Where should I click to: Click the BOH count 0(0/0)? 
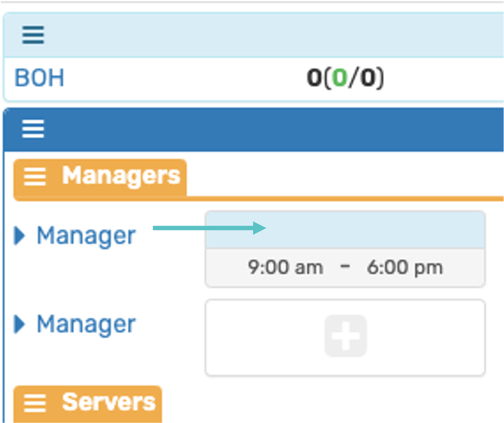pyautogui.click(x=345, y=78)
